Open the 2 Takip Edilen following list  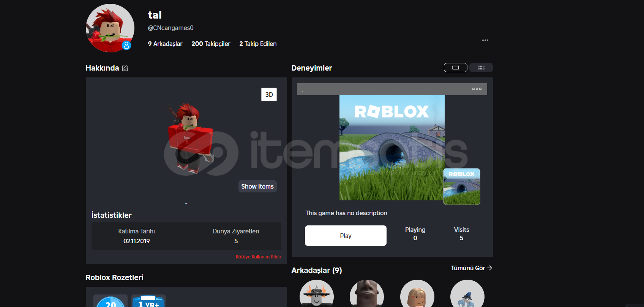258,44
